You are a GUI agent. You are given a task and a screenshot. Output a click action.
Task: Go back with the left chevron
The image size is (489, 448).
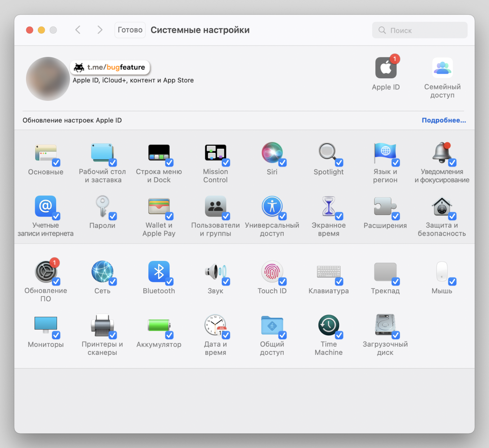pos(78,30)
